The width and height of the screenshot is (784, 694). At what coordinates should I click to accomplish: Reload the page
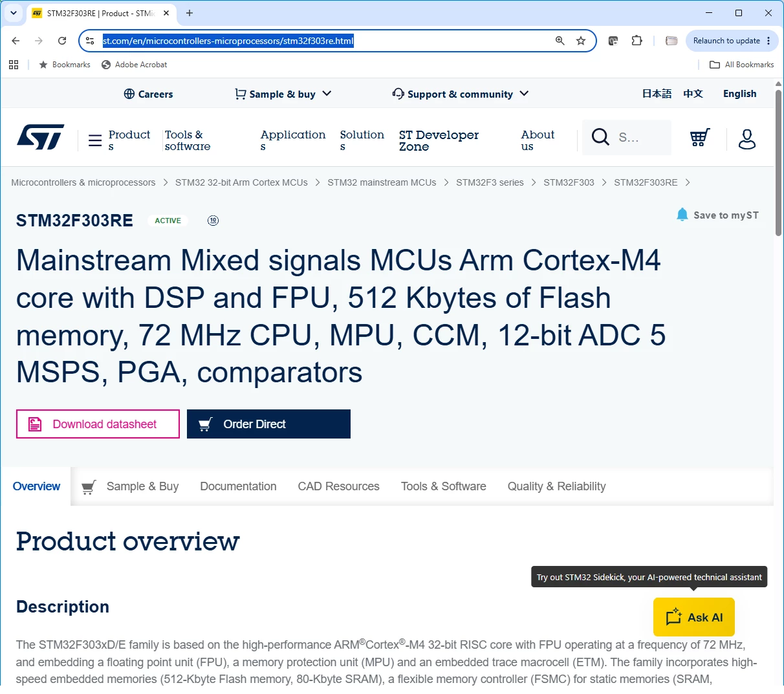click(62, 41)
